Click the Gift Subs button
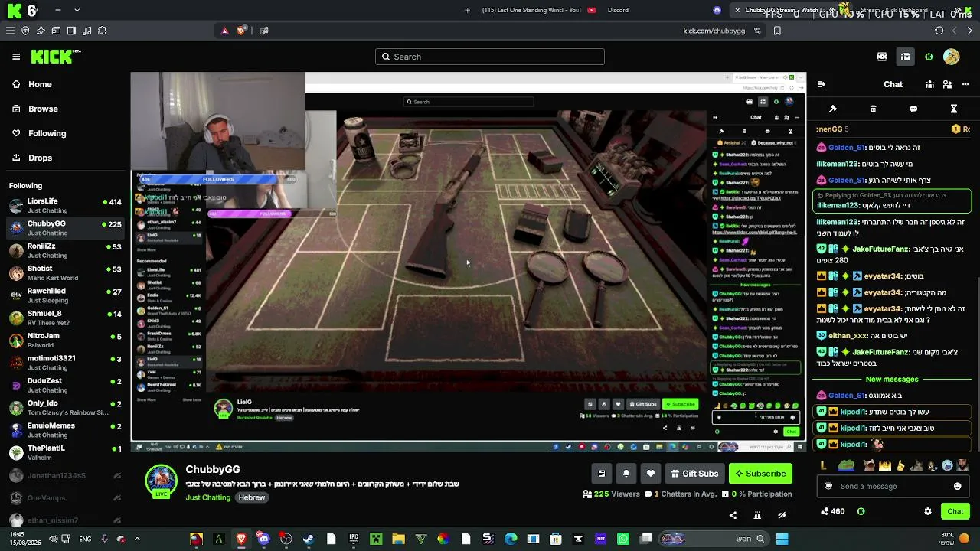 pyautogui.click(x=694, y=474)
